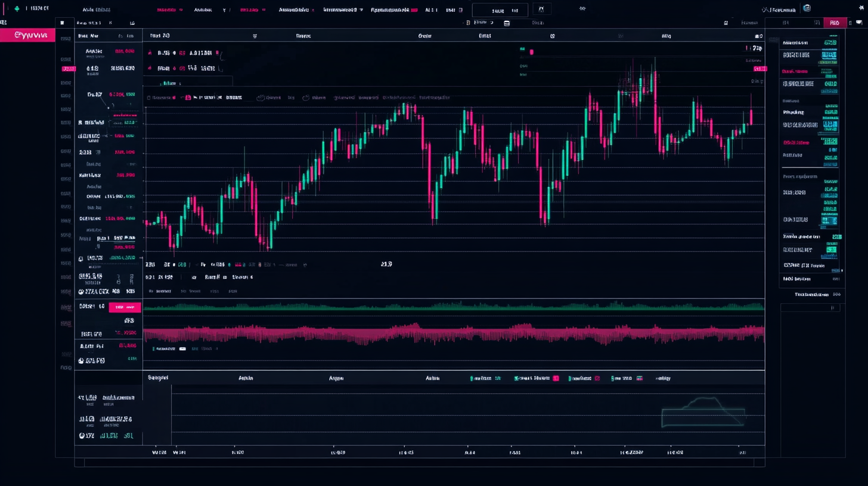Select the Positions tab in the bottom panel

click(x=157, y=378)
